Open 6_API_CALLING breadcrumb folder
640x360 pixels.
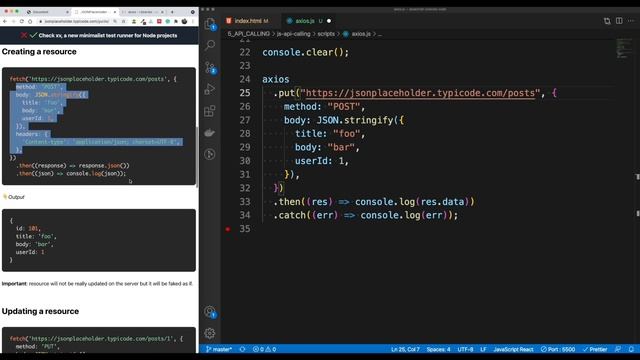[249, 34]
